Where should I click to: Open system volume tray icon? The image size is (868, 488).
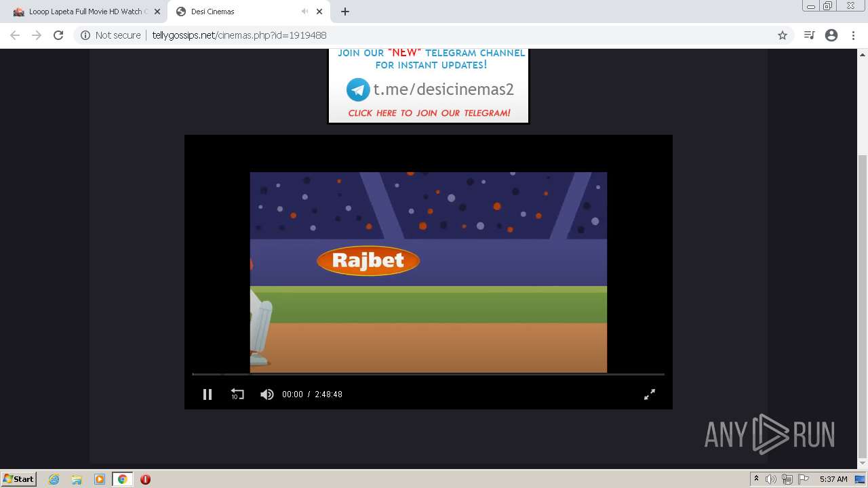click(771, 479)
